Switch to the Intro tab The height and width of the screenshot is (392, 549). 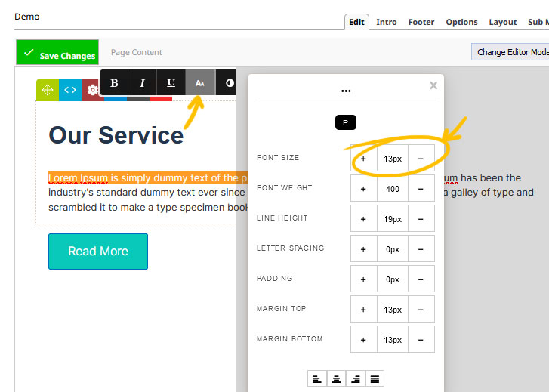pyautogui.click(x=387, y=22)
